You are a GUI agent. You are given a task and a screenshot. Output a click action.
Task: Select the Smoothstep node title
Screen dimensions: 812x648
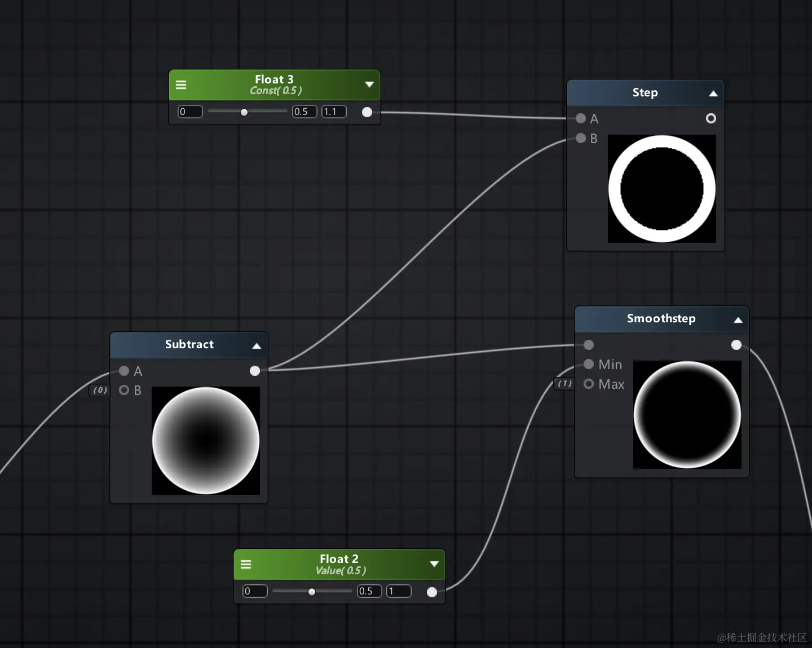coord(661,318)
